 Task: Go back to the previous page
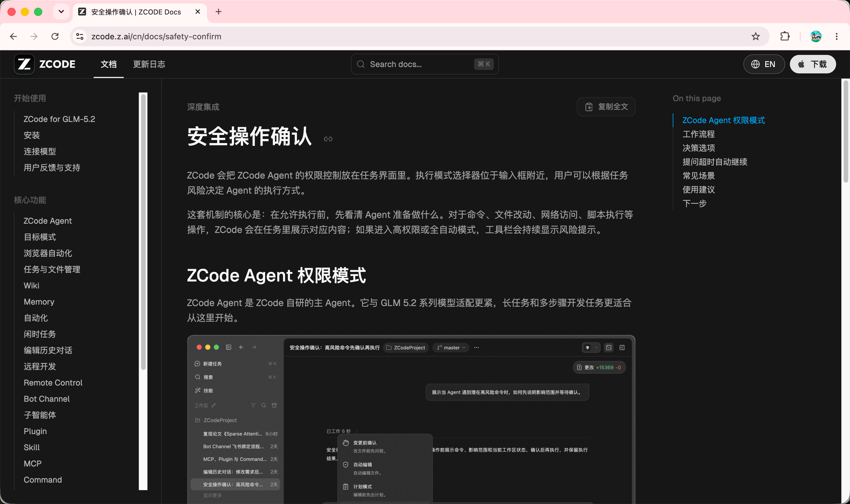point(14,36)
